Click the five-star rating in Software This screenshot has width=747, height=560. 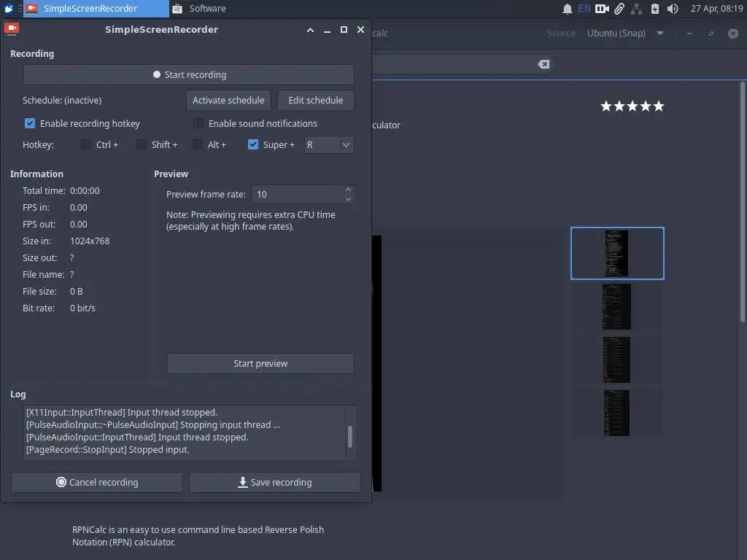pyautogui.click(x=632, y=106)
